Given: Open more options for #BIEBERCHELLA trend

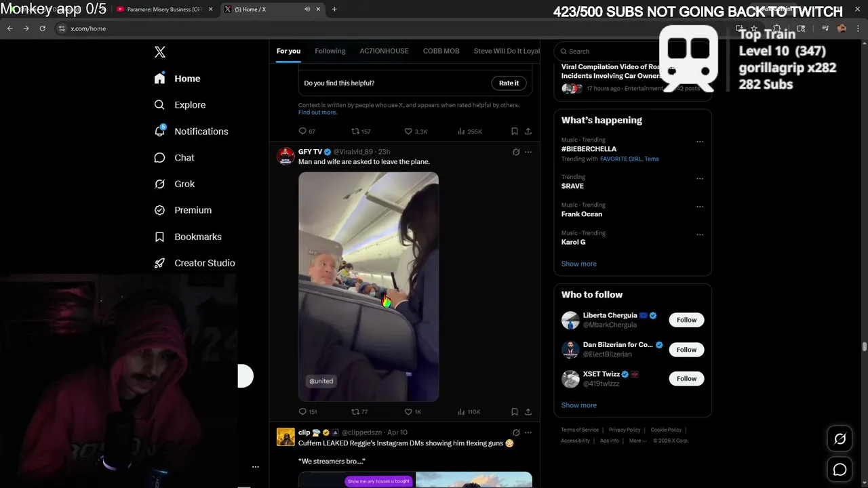Looking at the screenshot, I should point(700,142).
